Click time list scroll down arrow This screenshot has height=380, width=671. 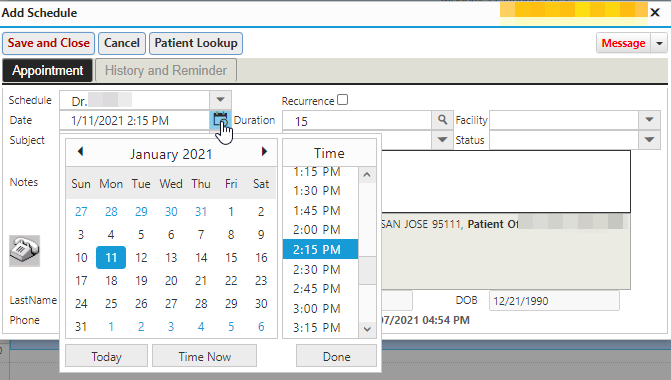tap(367, 329)
